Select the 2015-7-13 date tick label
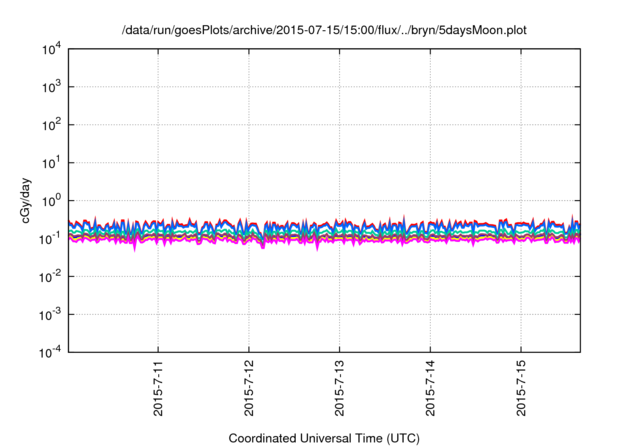Screen dimensions: 640x448 339,391
